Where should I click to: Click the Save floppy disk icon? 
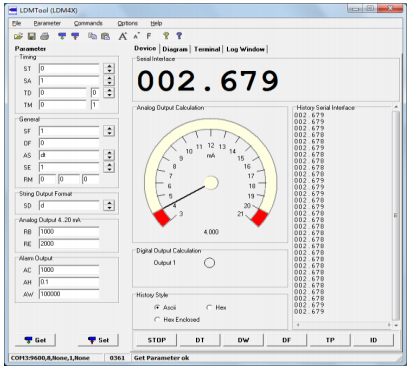pyautogui.click(x=31, y=36)
